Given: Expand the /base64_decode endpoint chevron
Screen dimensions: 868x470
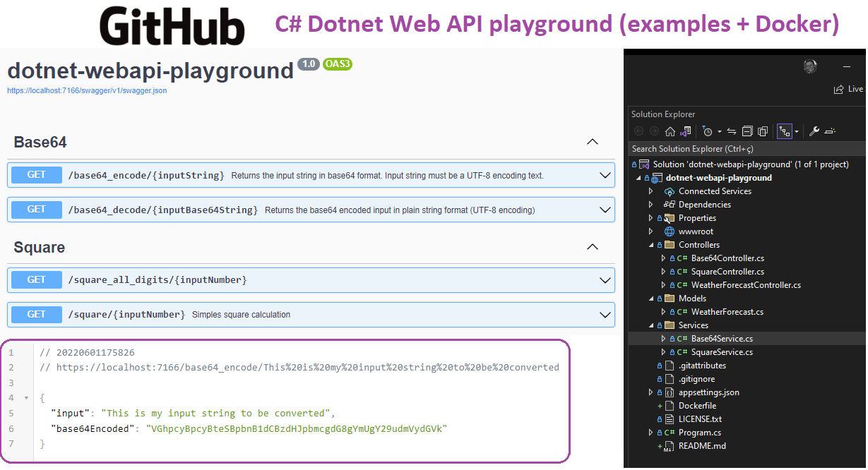Looking at the screenshot, I should pos(605,210).
